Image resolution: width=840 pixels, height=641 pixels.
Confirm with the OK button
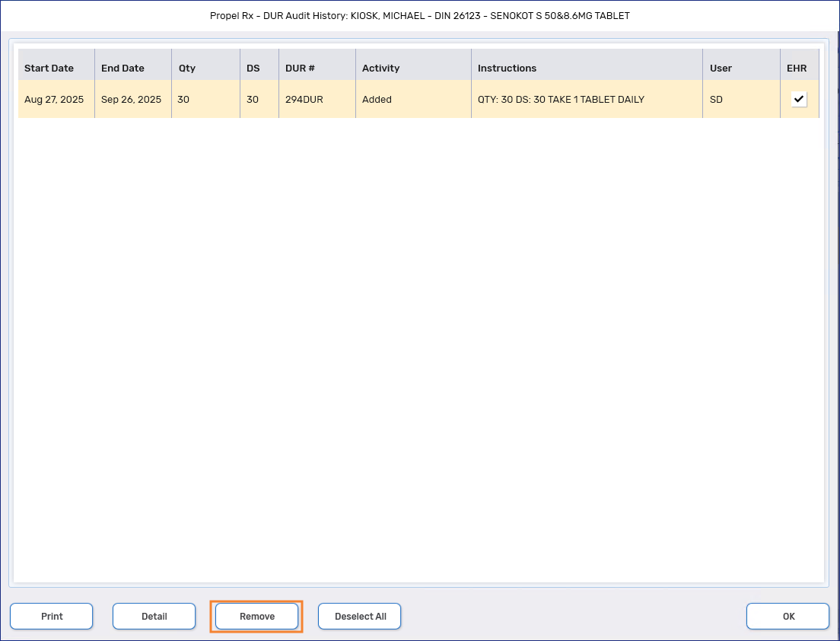click(x=788, y=617)
